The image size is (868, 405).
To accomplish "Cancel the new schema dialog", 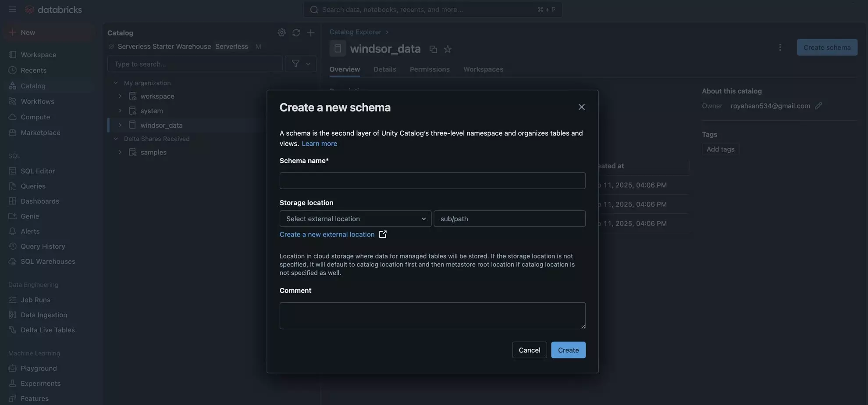I will 529,350.
